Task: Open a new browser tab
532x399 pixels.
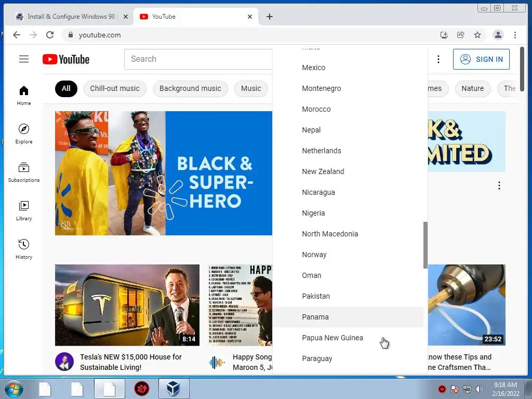Action: click(270, 17)
